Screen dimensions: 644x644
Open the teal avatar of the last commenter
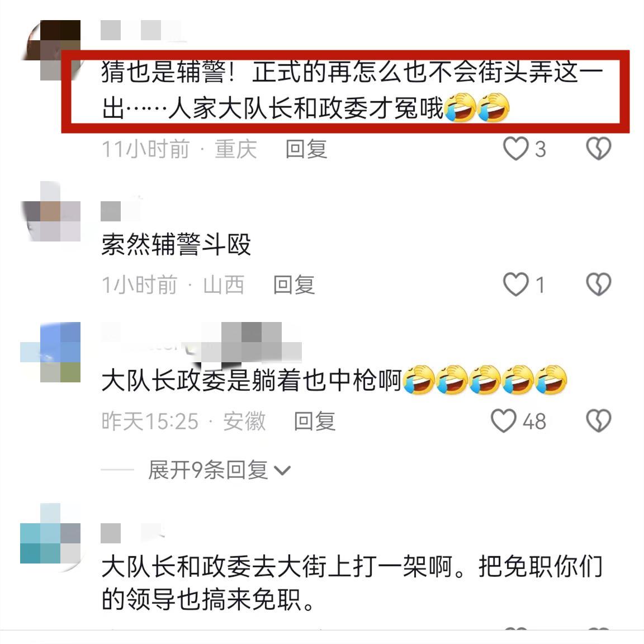51,534
